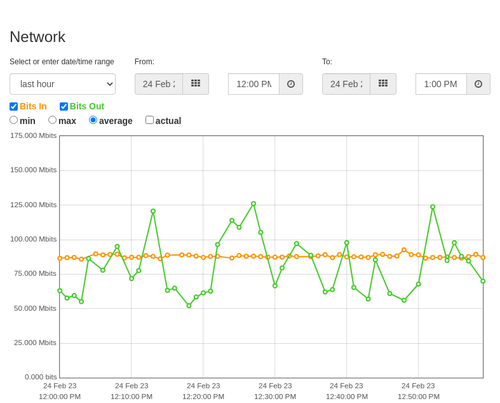Click the 'Select or enter date/time range' label

coord(62,62)
